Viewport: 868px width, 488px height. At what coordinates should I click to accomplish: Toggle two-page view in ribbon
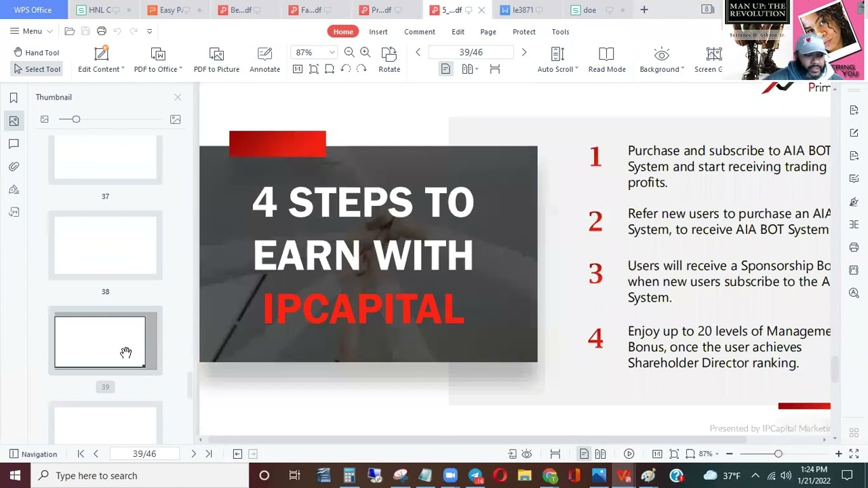coord(467,69)
